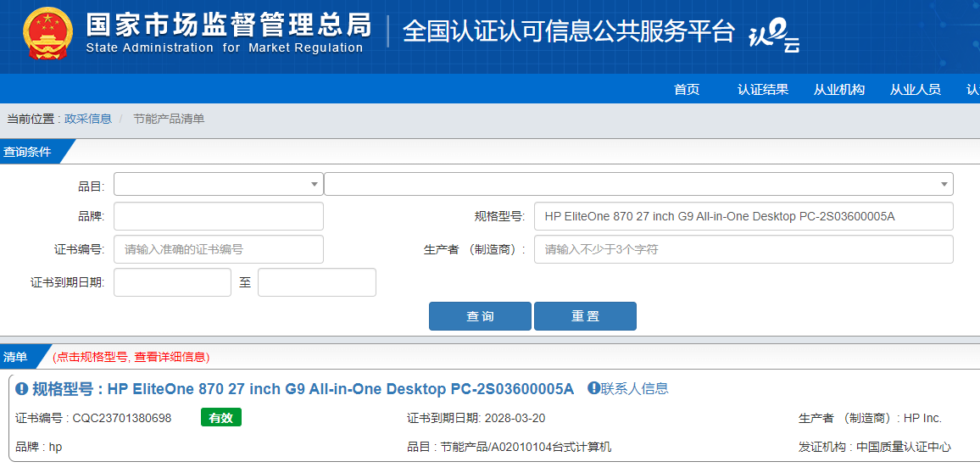Open the 联系人信息 link

pyautogui.click(x=635, y=388)
